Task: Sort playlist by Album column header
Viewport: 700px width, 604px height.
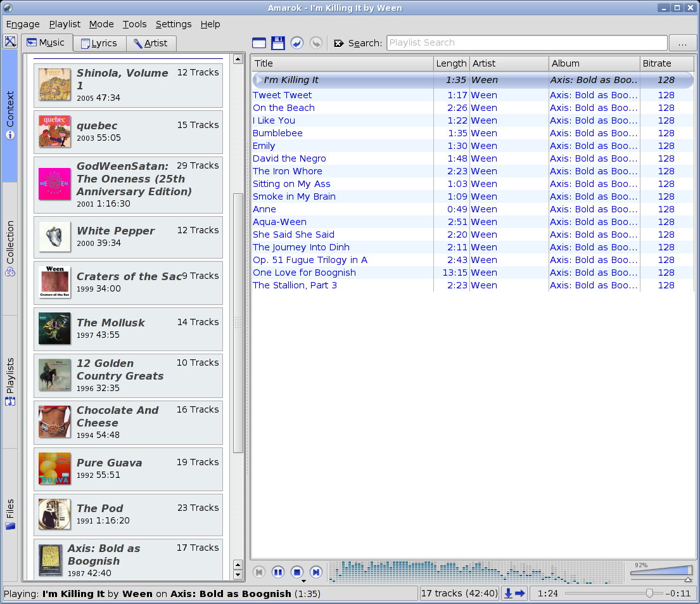Action: (594, 63)
